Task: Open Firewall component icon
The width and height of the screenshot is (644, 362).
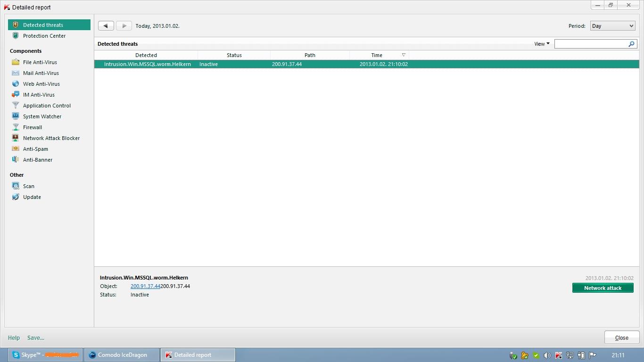Action: [16, 127]
